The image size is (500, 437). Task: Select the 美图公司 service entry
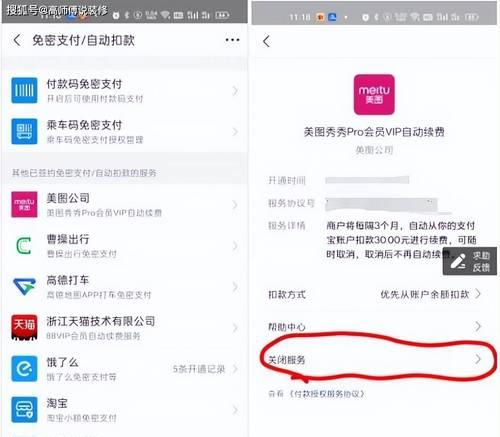pyautogui.click(x=125, y=205)
